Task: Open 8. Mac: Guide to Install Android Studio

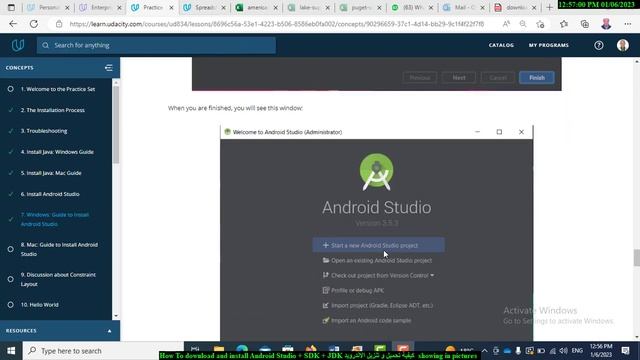Action: click(x=59, y=249)
